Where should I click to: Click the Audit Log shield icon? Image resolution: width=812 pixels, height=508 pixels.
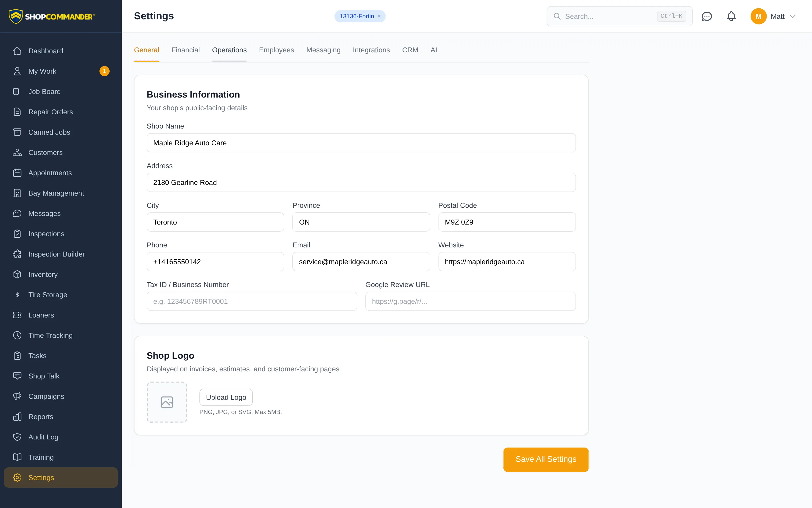point(17,437)
